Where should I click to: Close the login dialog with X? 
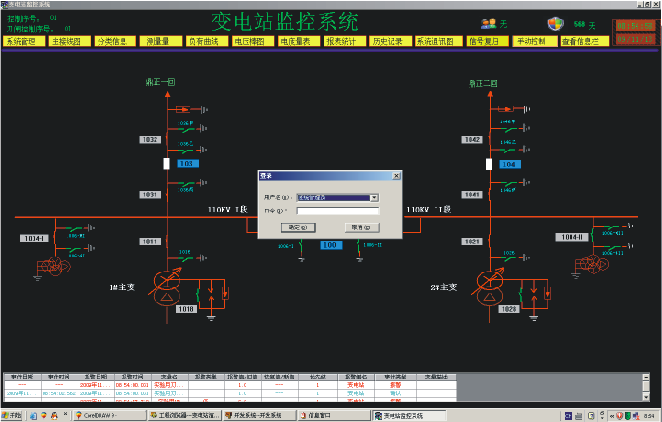tap(396, 175)
